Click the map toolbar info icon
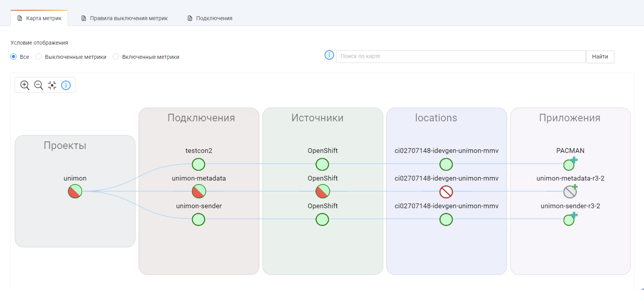 pos(66,85)
